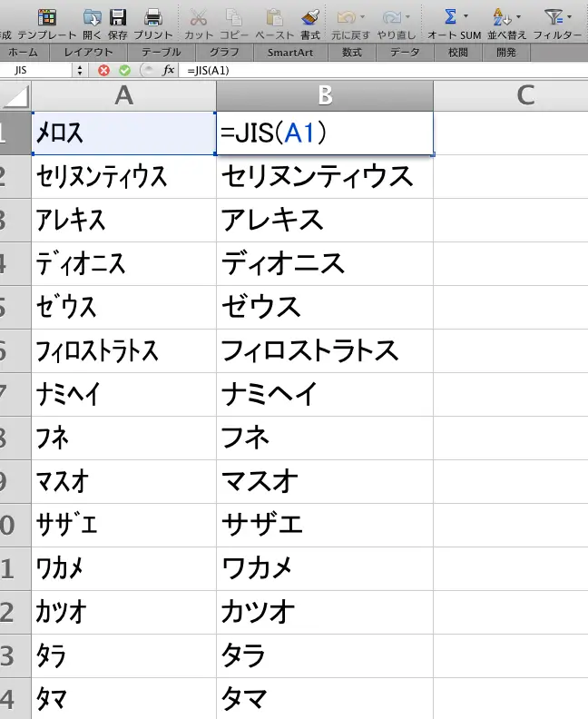This screenshot has width=588, height=719.
Task: Switch to the 数式 tab
Action: [x=351, y=53]
